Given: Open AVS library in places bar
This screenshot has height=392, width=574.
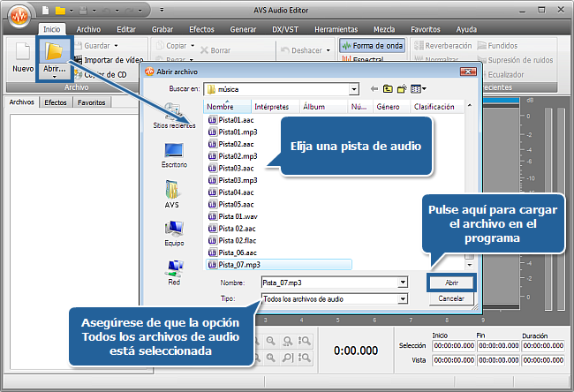Looking at the screenshot, I should pos(172,194).
